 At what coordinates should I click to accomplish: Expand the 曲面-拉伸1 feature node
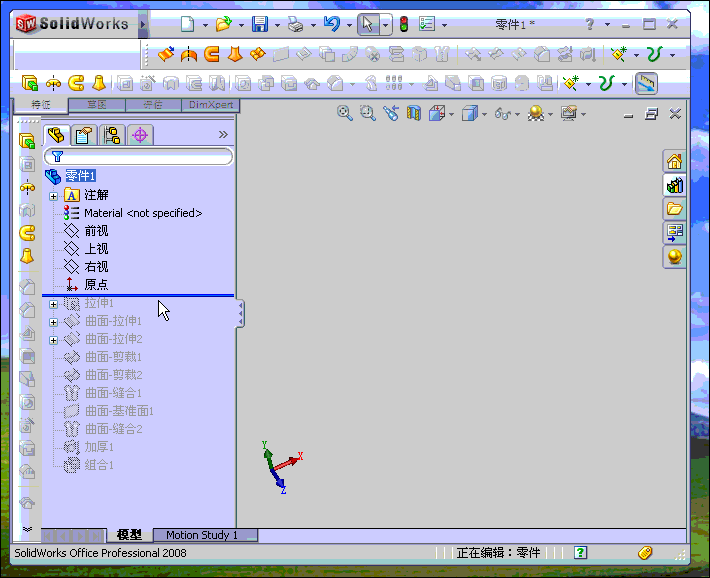point(53,322)
